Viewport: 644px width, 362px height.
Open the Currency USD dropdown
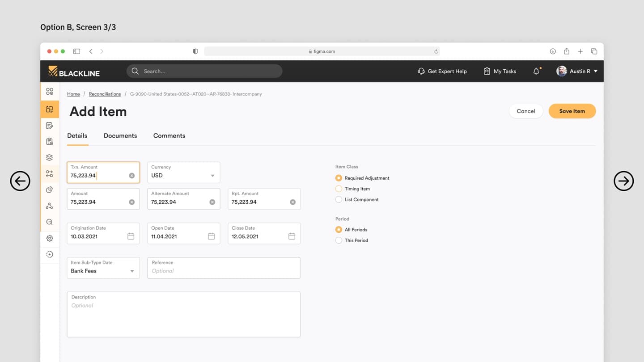[184, 172]
